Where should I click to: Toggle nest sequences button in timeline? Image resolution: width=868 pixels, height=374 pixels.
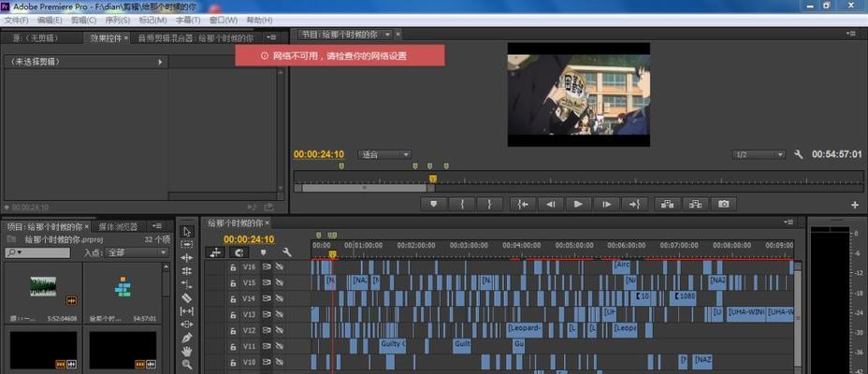215,252
